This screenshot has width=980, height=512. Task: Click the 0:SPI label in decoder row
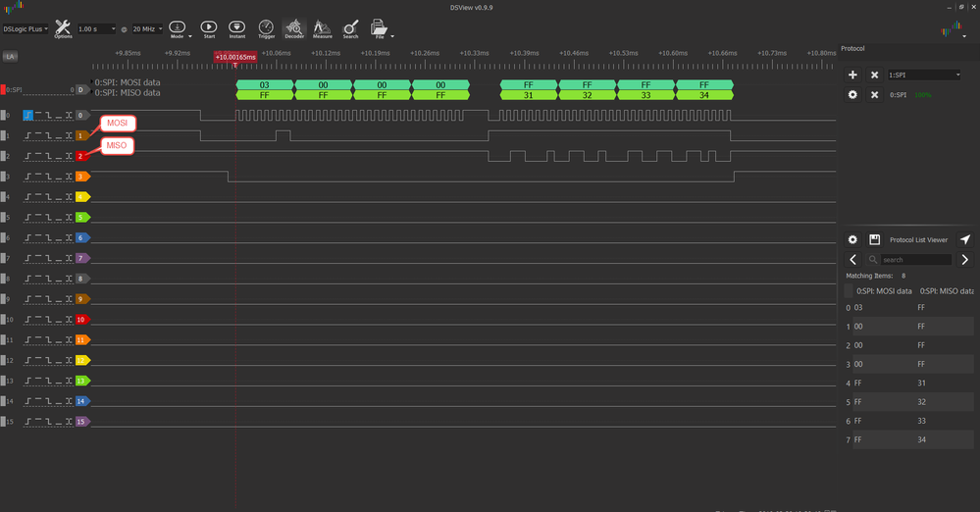click(x=14, y=90)
